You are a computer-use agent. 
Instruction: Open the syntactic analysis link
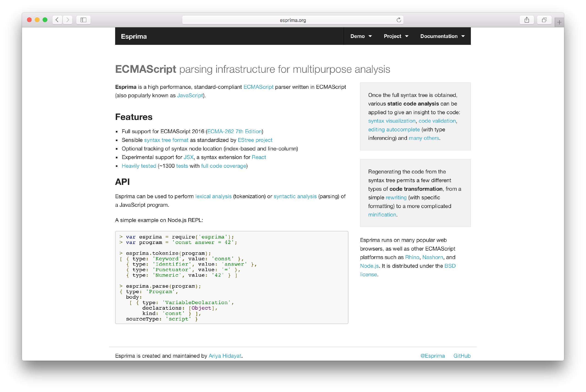(295, 196)
